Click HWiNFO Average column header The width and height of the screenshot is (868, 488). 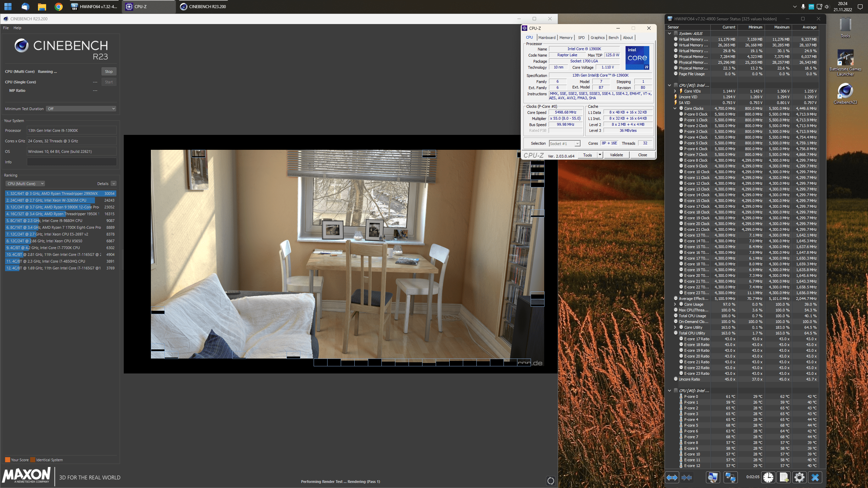805,27
